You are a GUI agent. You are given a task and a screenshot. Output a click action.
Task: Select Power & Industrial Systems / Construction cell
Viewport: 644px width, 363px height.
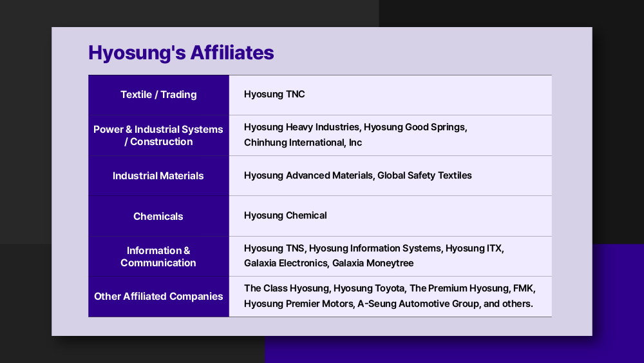(x=158, y=135)
